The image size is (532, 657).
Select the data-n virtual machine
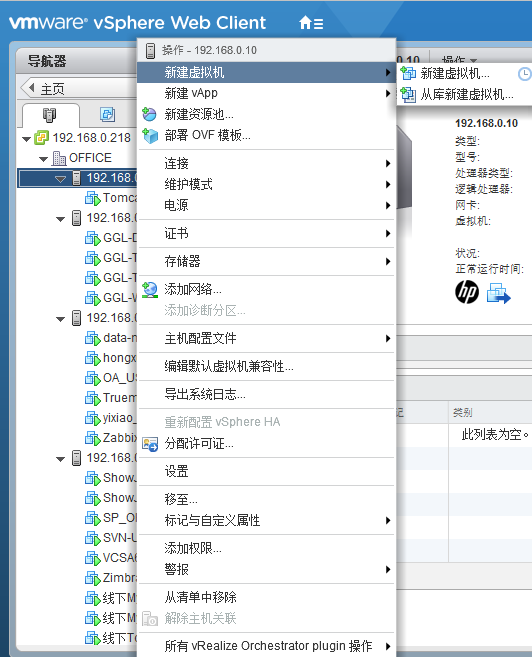click(x=120, y=338)
